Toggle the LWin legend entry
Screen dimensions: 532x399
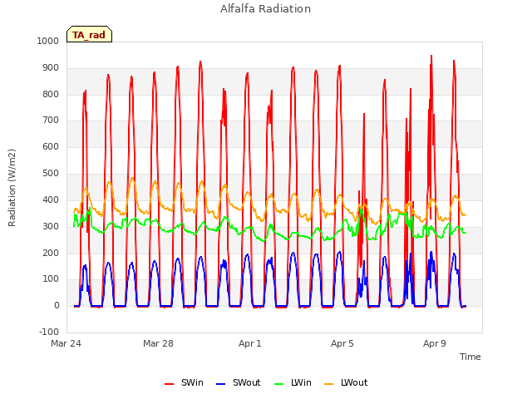(293, 382)
